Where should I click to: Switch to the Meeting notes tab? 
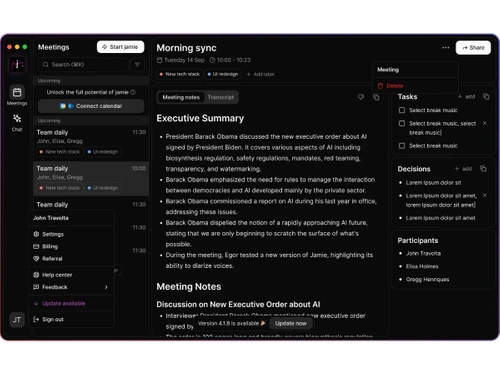pyautogui.click(x=181, y=97)
